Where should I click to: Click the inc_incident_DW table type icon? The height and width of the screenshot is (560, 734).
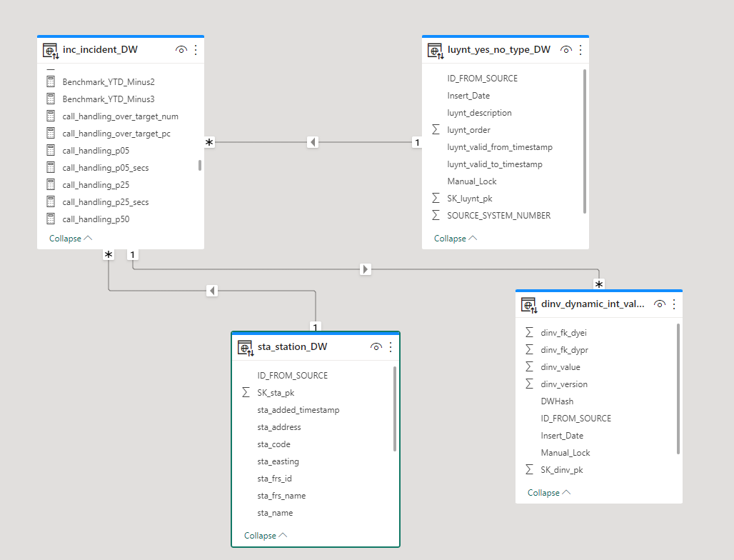(51, 51)
